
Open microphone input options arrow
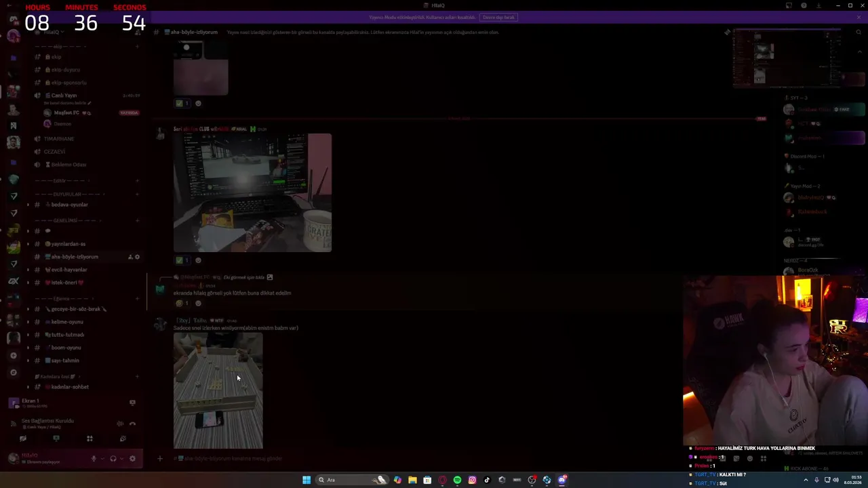102,459
